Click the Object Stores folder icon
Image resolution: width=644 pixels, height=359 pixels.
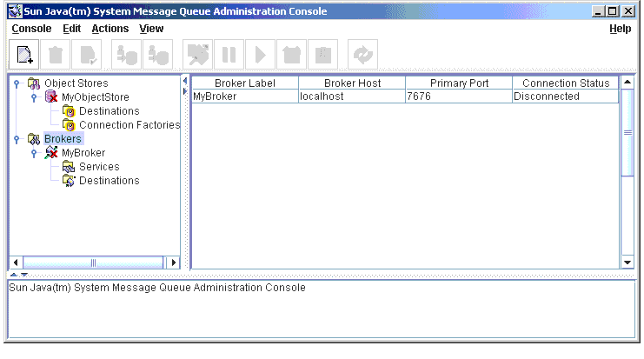[34, 83]
